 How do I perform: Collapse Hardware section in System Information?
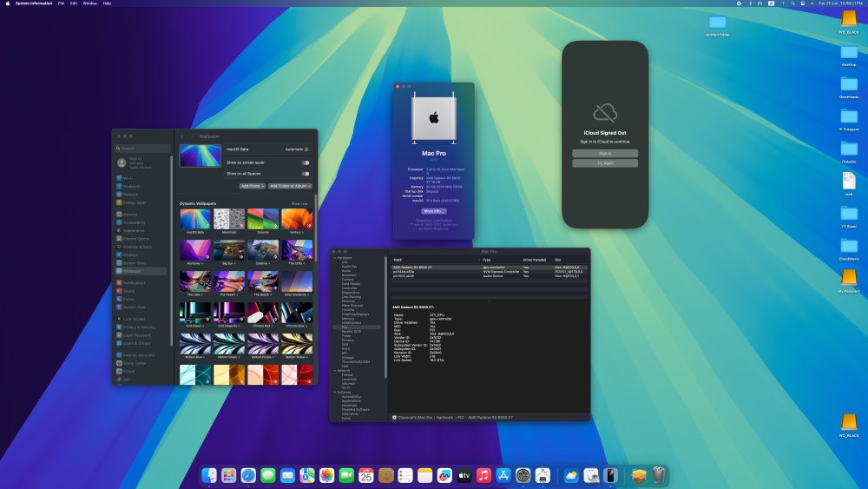[x=334, y=258]
